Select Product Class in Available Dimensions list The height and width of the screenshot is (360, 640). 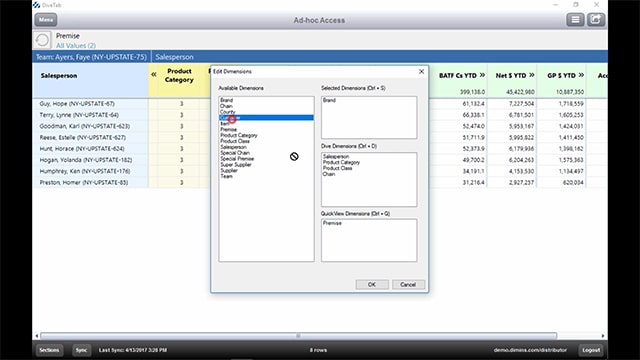point(235,141)
